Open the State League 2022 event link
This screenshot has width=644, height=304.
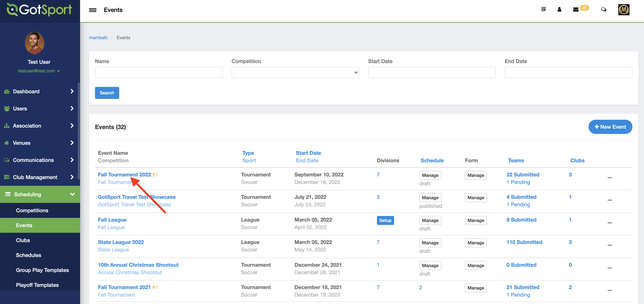coord(121,242)
